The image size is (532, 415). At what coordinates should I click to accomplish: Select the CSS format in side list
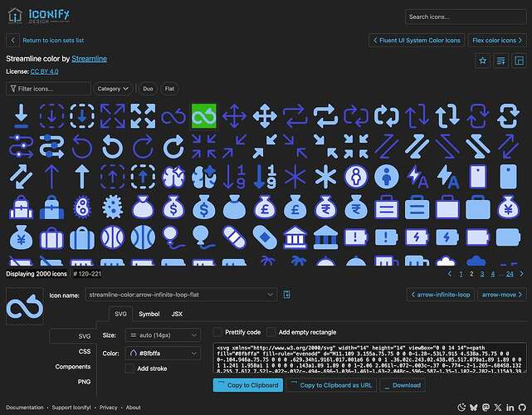pyautogui.click(x=85, y=351)
